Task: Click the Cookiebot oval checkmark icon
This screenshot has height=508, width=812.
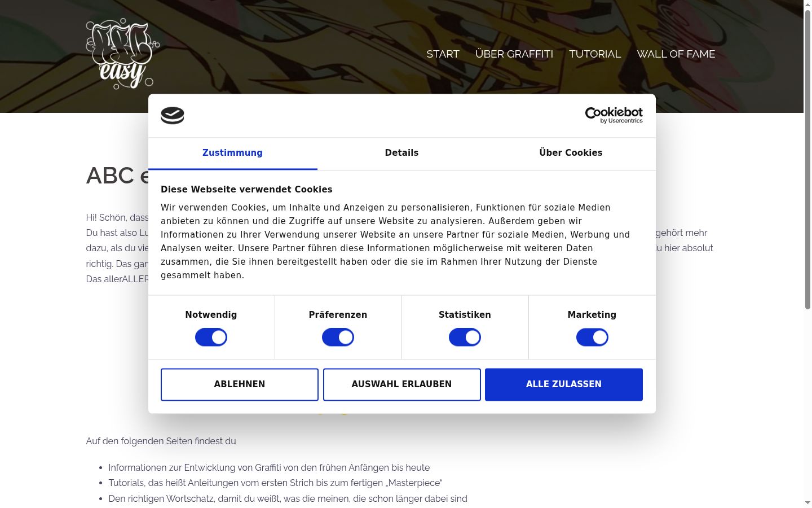Action: click(173, 116)
